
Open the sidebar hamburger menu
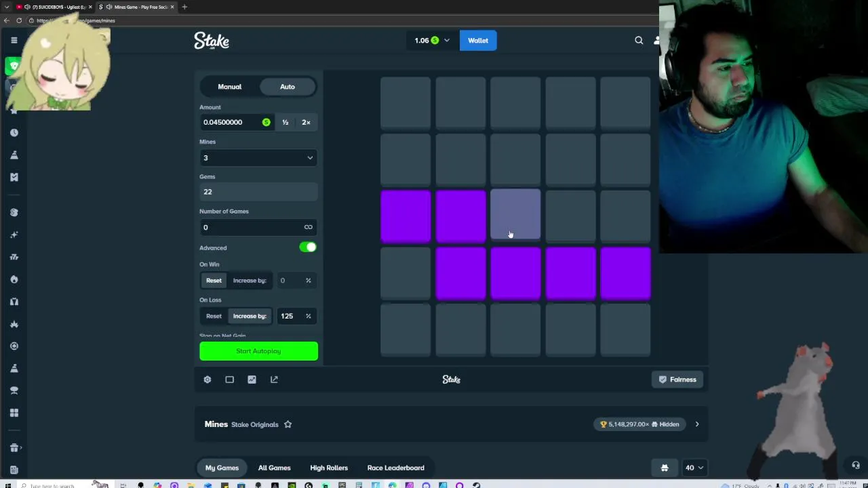tap(14, 40)
